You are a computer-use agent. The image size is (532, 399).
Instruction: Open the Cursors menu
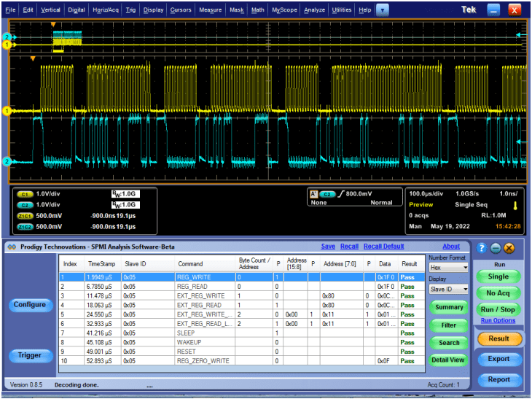pos(181,10)
